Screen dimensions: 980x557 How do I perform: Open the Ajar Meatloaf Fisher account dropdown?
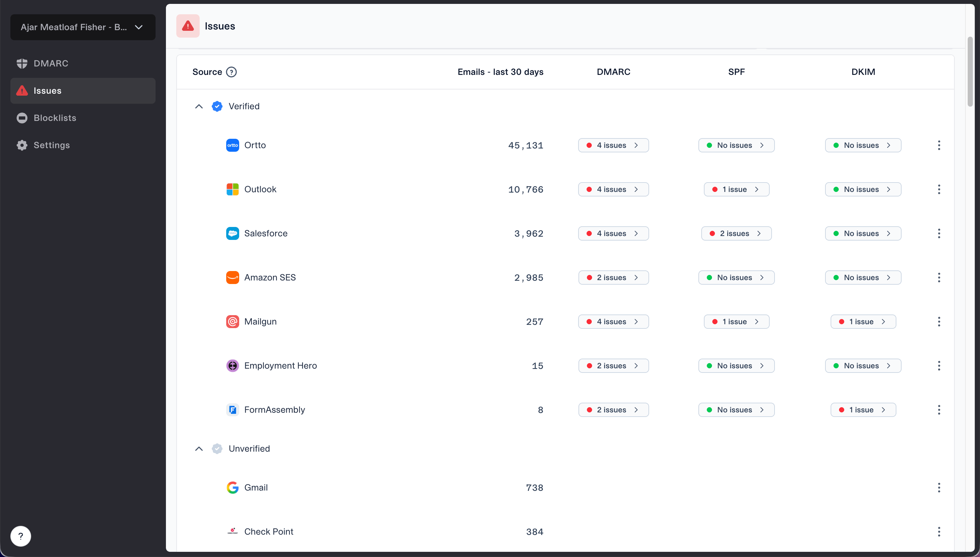pyautogui.click(x=83, y=27)
